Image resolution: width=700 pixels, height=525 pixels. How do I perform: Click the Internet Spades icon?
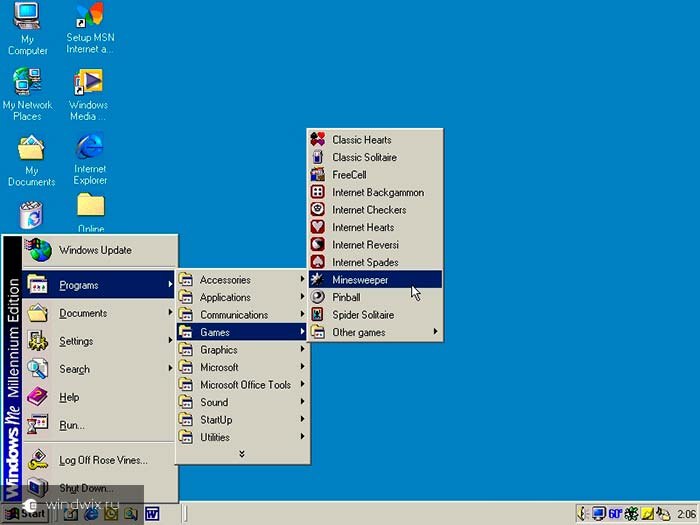coord(317,262)
